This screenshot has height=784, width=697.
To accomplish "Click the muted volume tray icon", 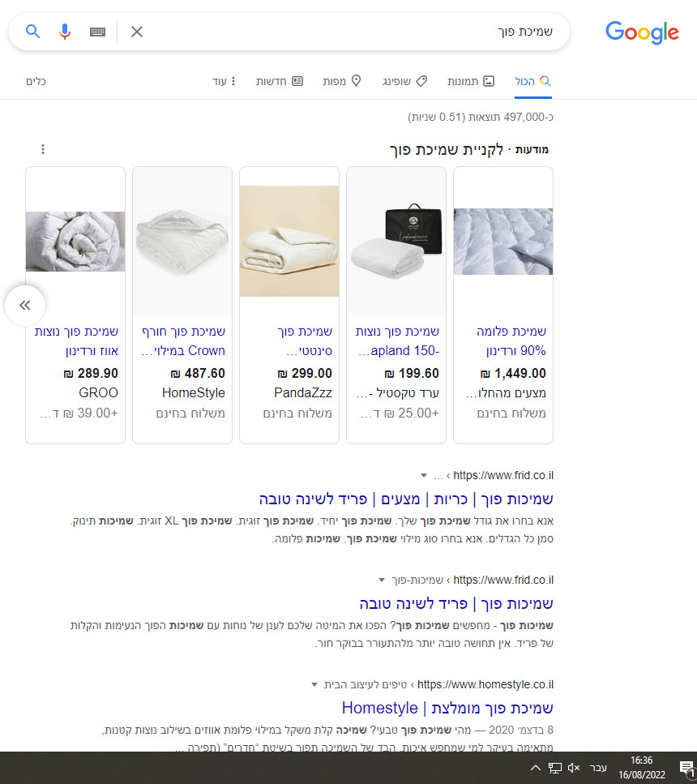I will 574,768.
